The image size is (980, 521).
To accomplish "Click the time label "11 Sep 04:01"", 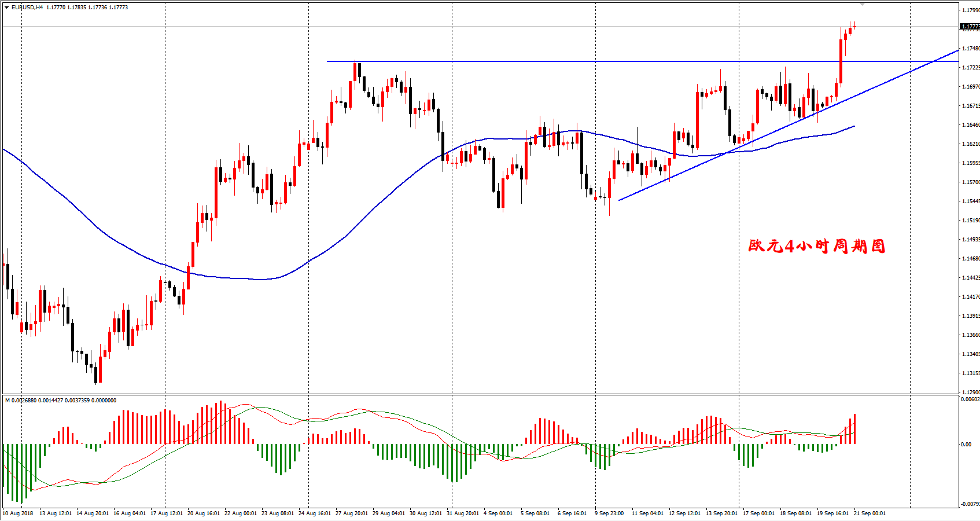I will (648, 513).
